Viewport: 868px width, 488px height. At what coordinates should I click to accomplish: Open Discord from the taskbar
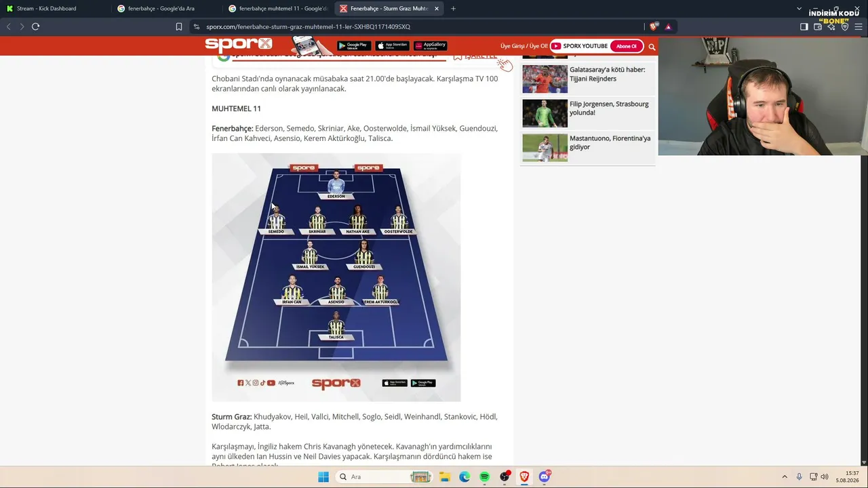point(545,476)
